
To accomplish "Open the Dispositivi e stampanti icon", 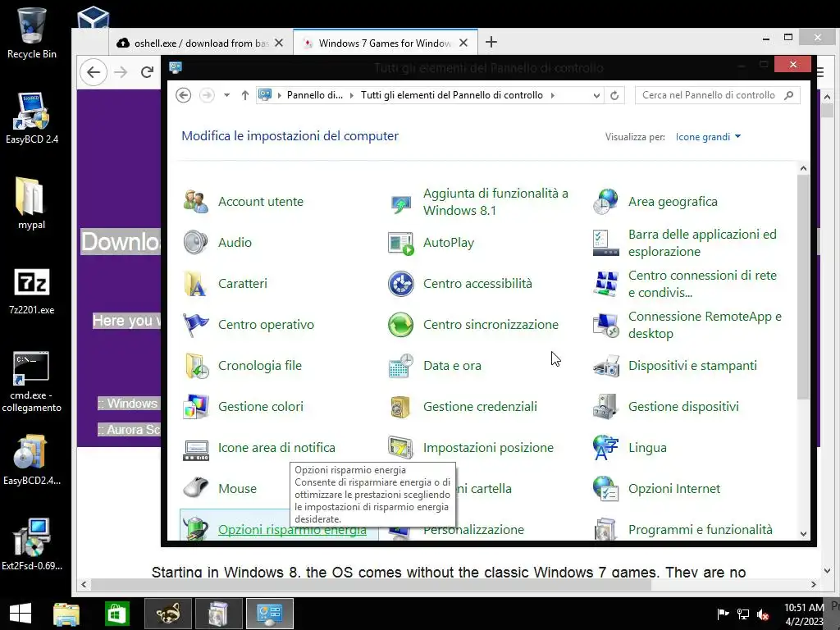I will coord(606,366).
